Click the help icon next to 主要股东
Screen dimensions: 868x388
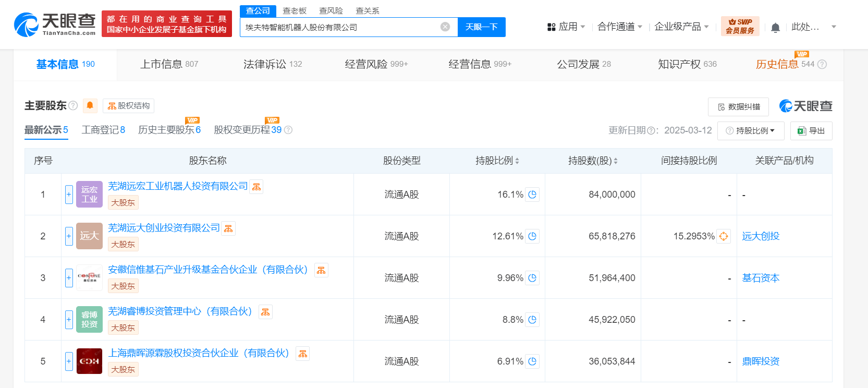(73, 105)
